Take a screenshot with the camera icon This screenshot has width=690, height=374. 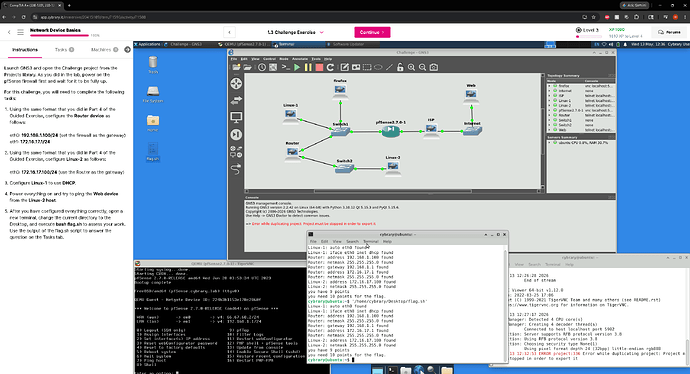tap(434, 67)
